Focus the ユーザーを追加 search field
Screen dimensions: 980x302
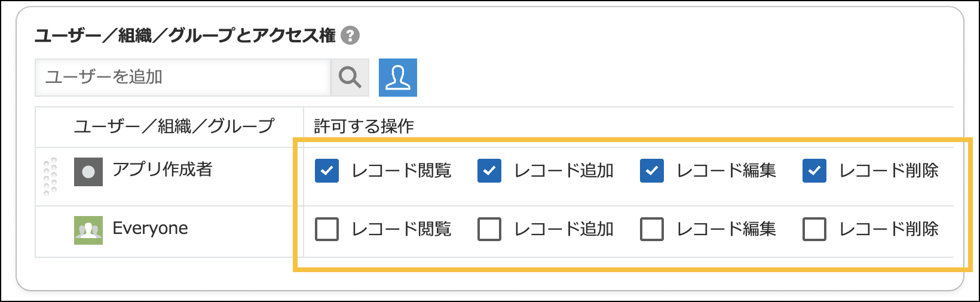point(182,78)
